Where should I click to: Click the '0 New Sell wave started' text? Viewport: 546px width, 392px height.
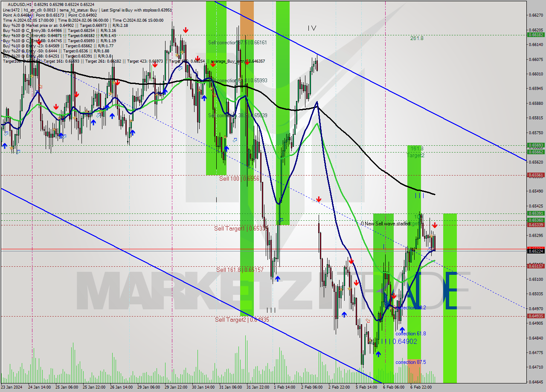[386, 224]
